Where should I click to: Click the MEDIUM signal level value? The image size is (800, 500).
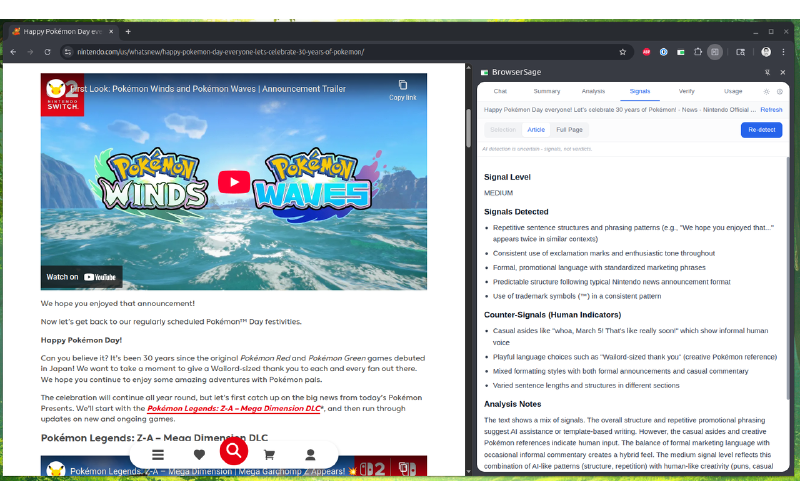pos(498,193)
